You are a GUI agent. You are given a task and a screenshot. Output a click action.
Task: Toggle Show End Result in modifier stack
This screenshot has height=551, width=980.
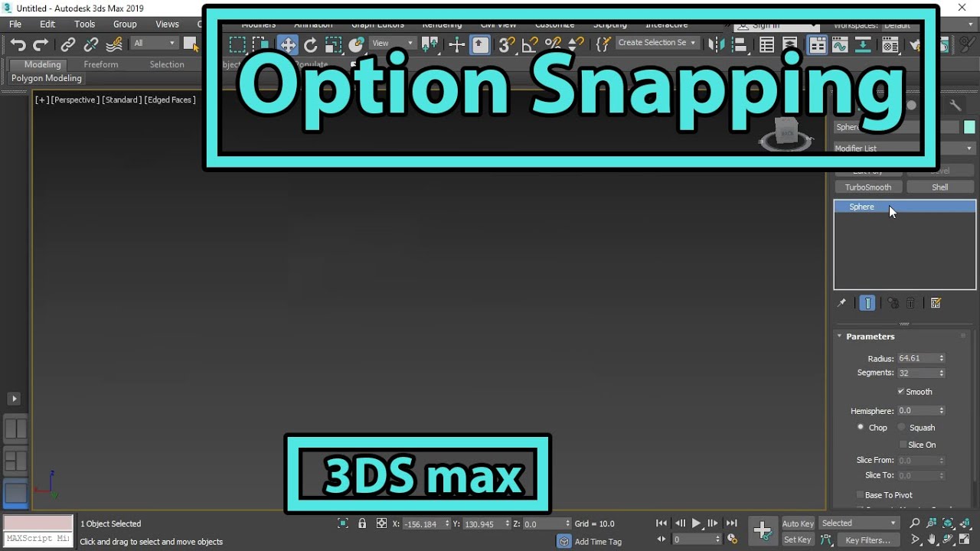click(x=867, y=303)
